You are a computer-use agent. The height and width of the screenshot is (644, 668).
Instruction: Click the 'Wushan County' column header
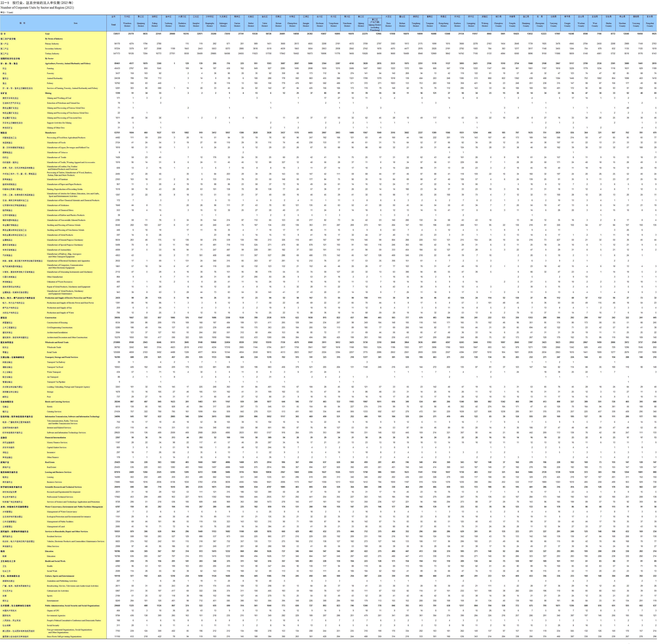pos(581,25)
